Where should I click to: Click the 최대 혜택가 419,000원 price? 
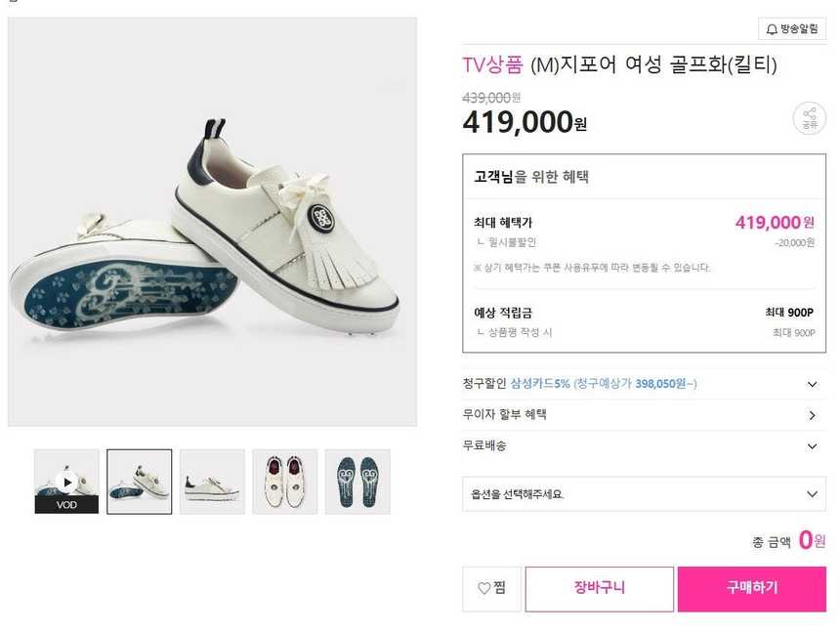click(774, 223)
